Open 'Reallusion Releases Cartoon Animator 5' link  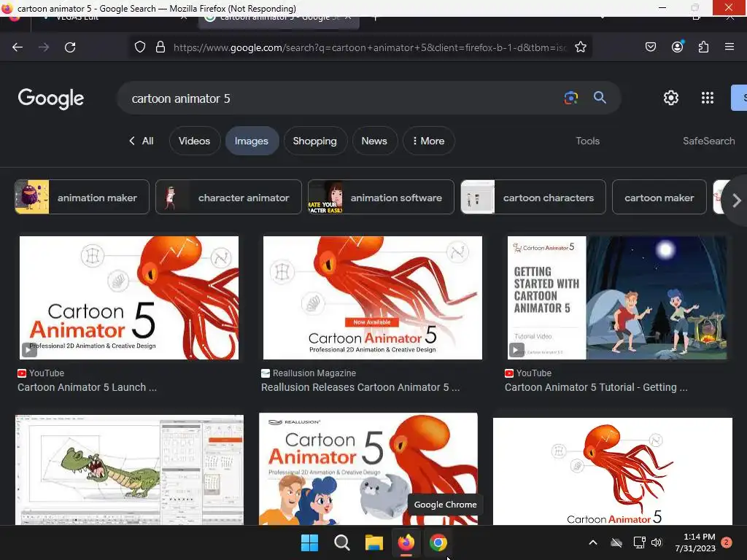(360, 387)
